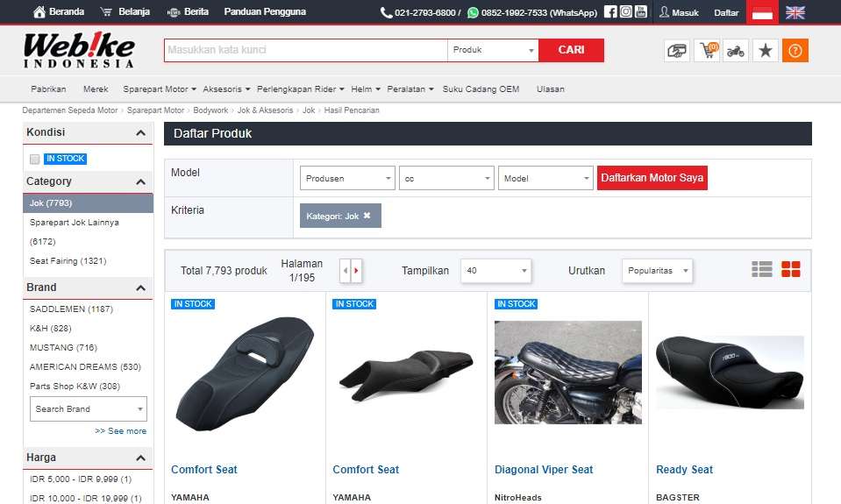The height and width of the screenshot is (504, 841).
Task: Click the WhatsApp icon
Action: (473, 12)
